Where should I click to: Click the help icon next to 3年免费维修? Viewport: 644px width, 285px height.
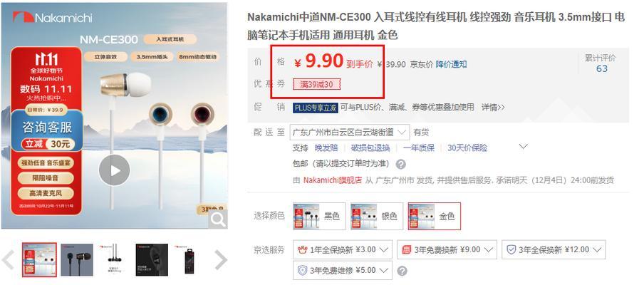[402, 271]
